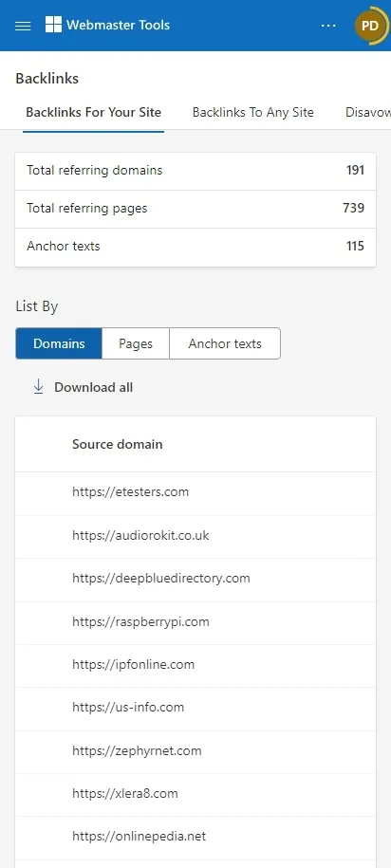Select the https://us-info.com row
The width and height of the screenshot is (391, 868).
click(195, 708)
